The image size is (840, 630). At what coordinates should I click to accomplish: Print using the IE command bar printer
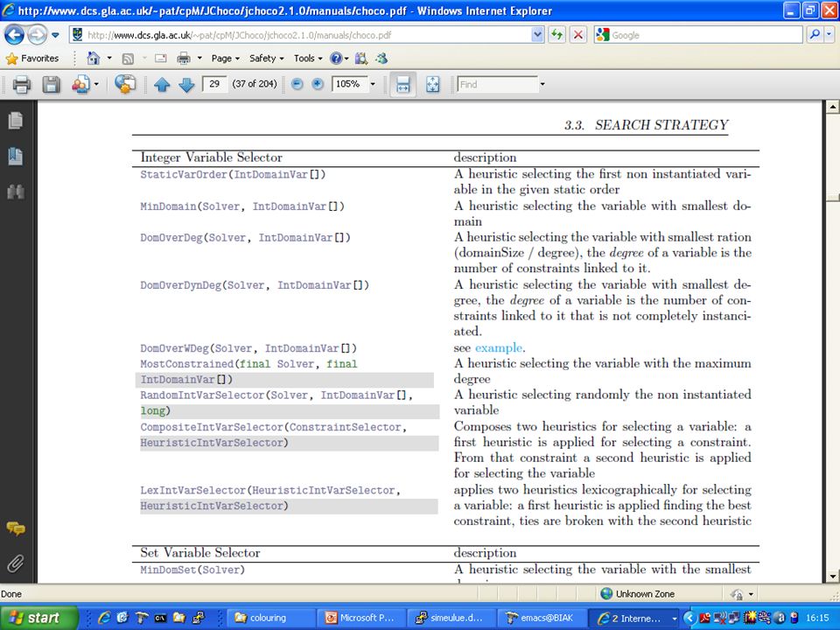coord(184,59)
